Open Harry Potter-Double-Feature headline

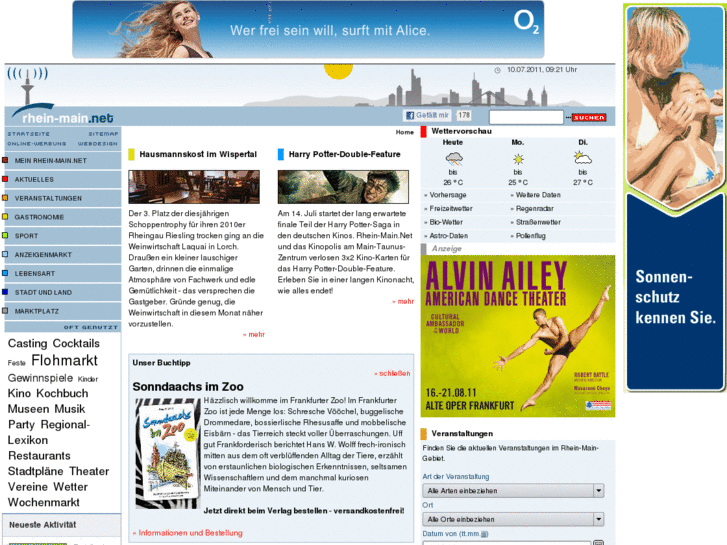[344, 154]
